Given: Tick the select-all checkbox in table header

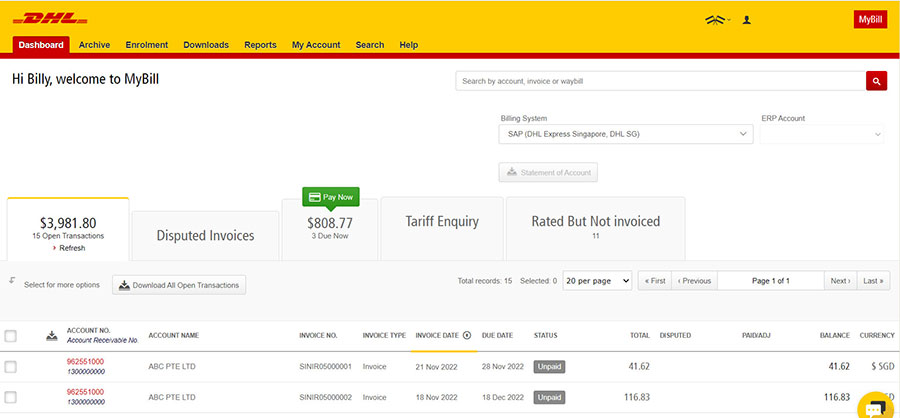Looking at the screenshot, I should coord(10,336).
